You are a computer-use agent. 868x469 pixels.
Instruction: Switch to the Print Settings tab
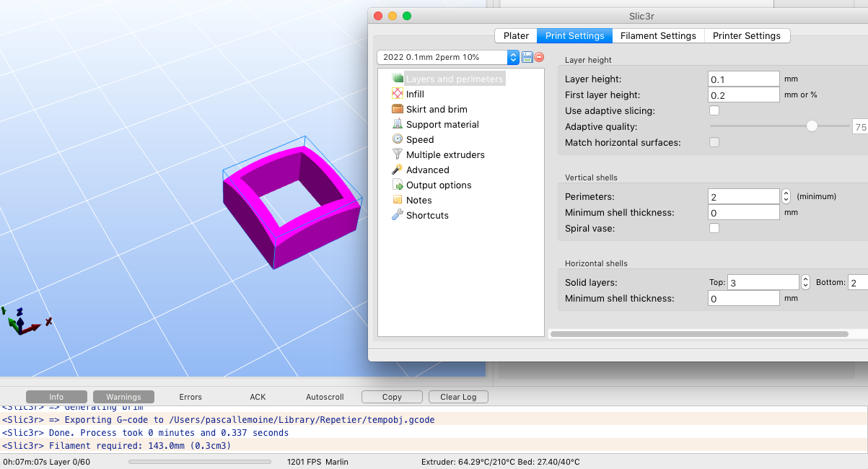pos(575,35)
